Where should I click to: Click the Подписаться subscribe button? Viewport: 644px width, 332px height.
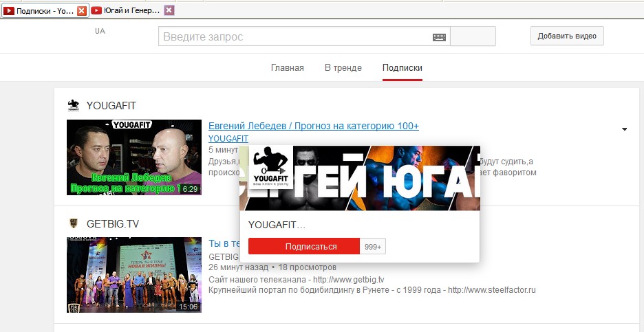point(303,246)
